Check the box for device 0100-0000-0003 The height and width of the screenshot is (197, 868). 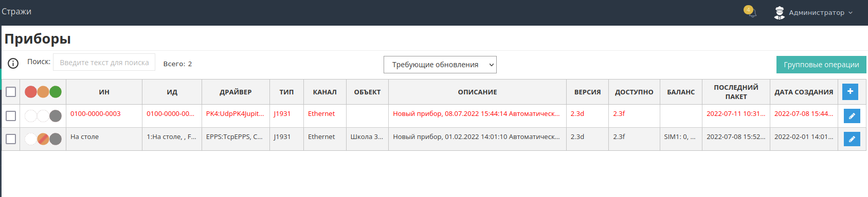(11, 116)
